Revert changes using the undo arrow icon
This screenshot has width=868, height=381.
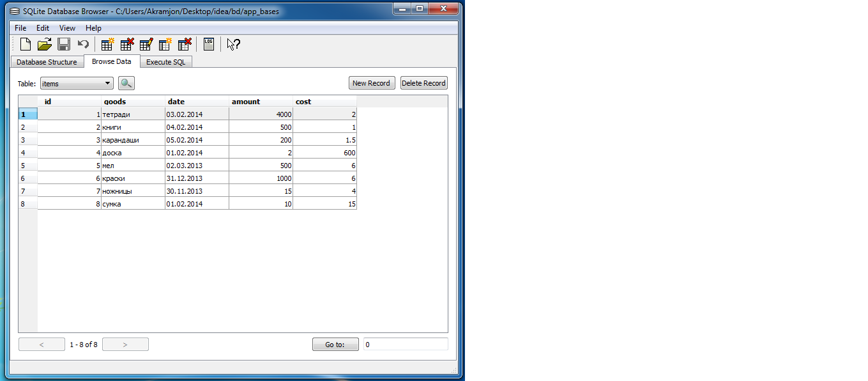(83, 44)
